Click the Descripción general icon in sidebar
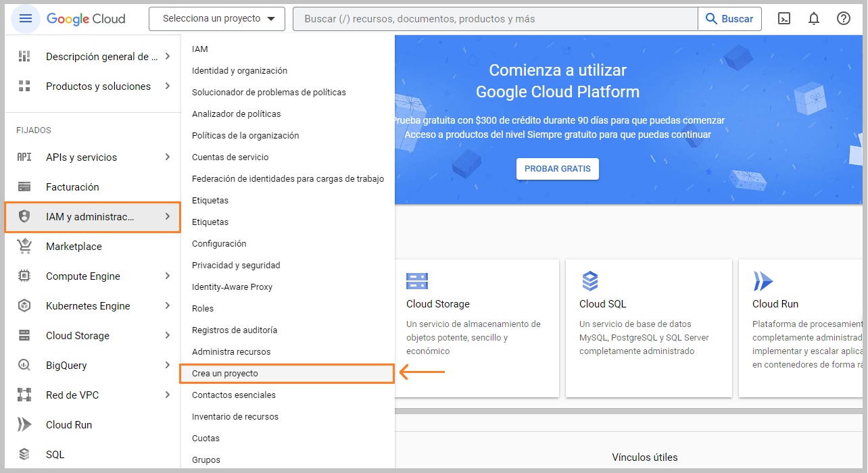 24,57
